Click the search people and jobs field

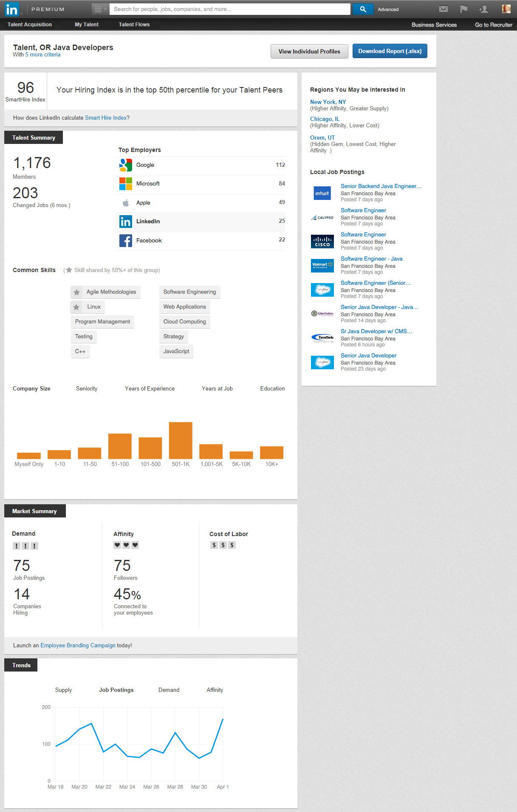229,9
